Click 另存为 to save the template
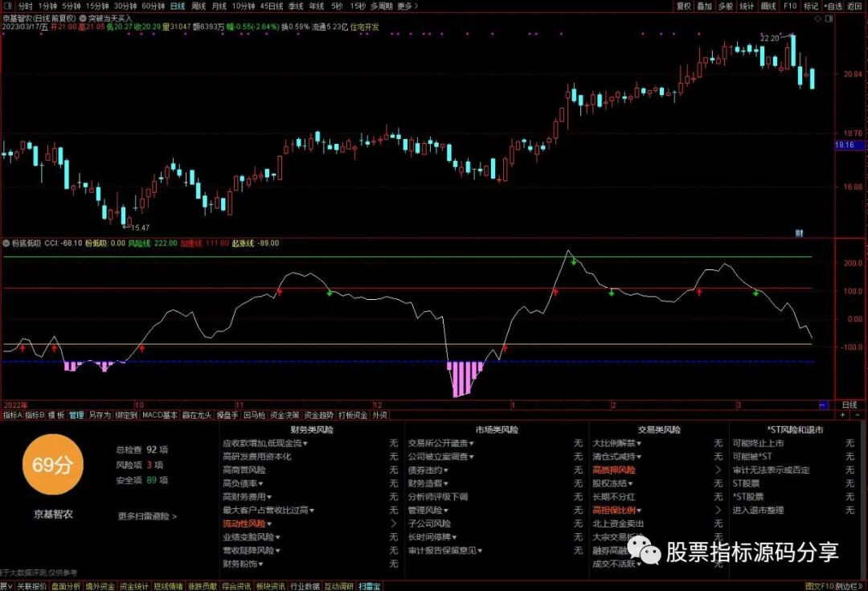 pos(100,415)
